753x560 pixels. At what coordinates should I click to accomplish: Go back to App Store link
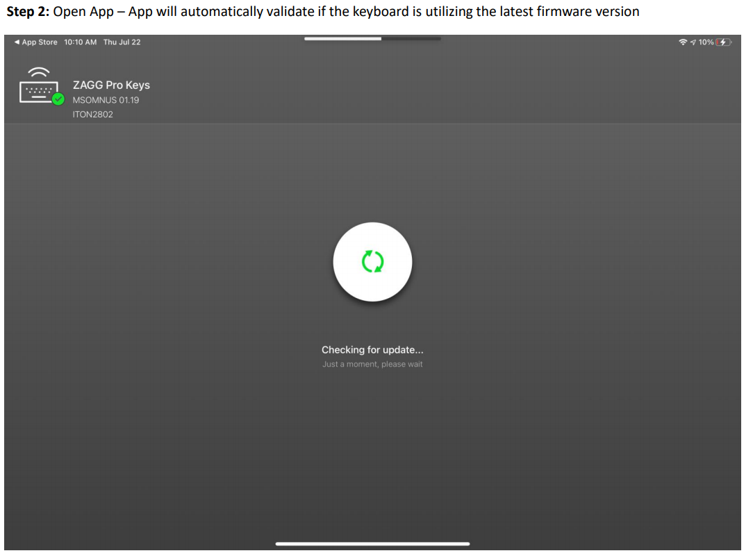coord(35,42)
